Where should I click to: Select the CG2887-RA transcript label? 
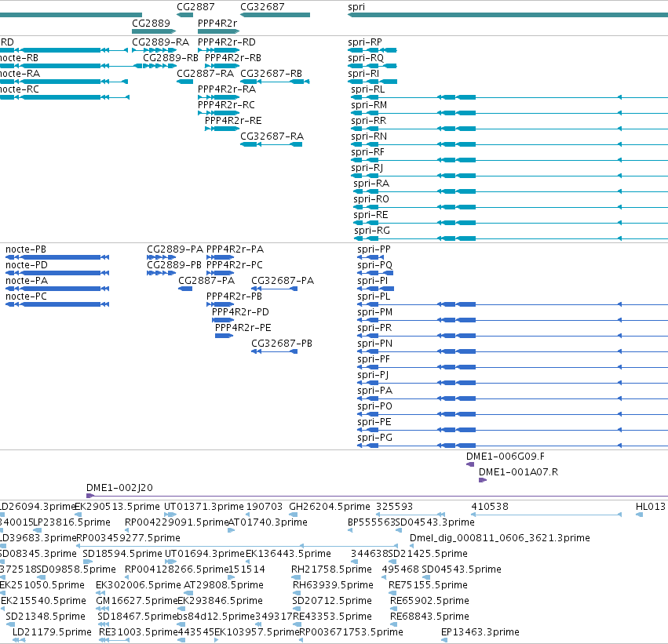pyautogui.click(x=206, y=74)
